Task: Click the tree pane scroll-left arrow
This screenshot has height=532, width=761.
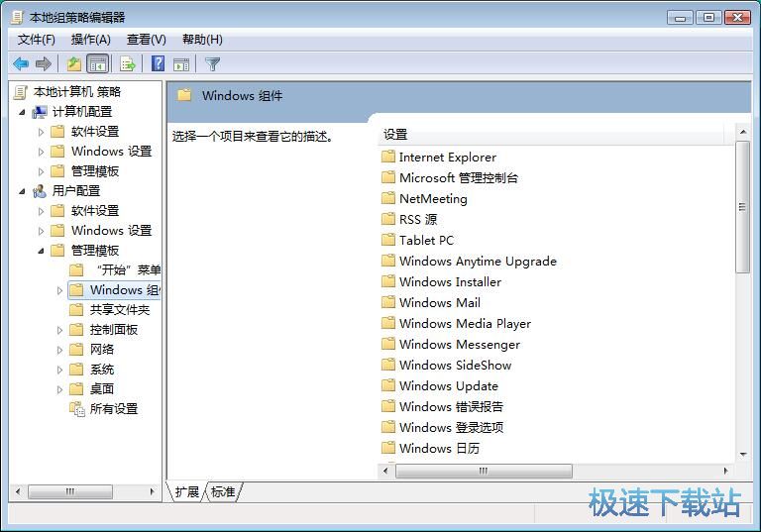Action: coord(18,491)
